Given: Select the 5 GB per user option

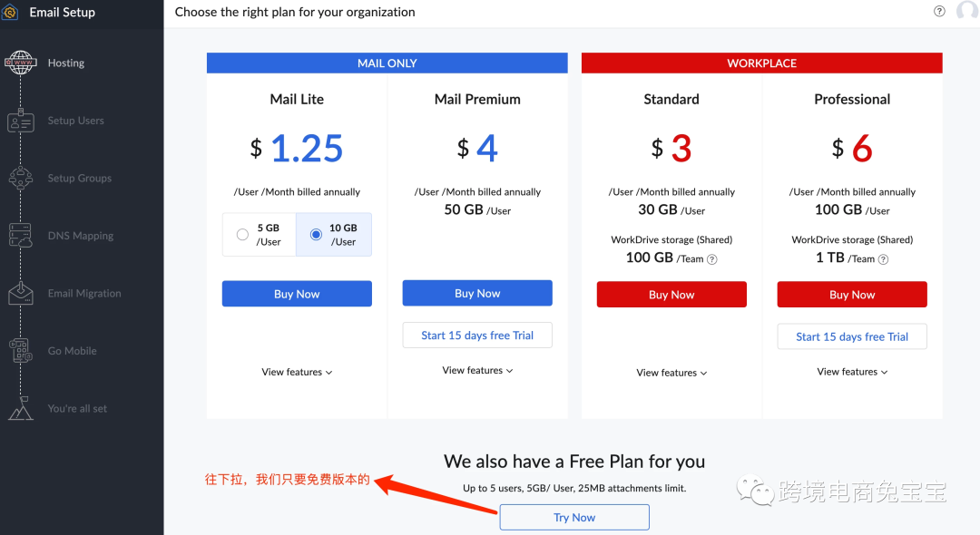Looking at the screenshot, I should [x=242, y=235].
